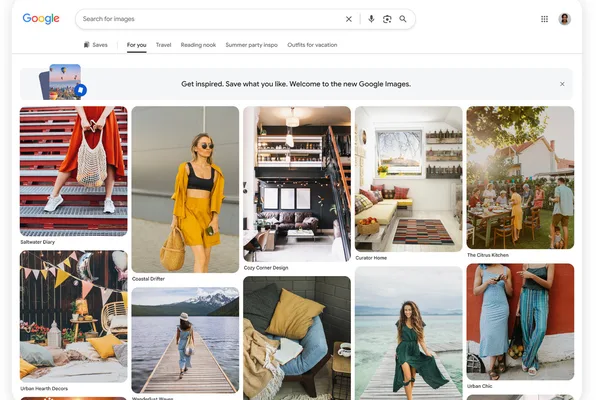Dismiss the Get inspired banner
The height and width of the screenshot is (400, 600).
pyautogui.click(x=562, y=84)
